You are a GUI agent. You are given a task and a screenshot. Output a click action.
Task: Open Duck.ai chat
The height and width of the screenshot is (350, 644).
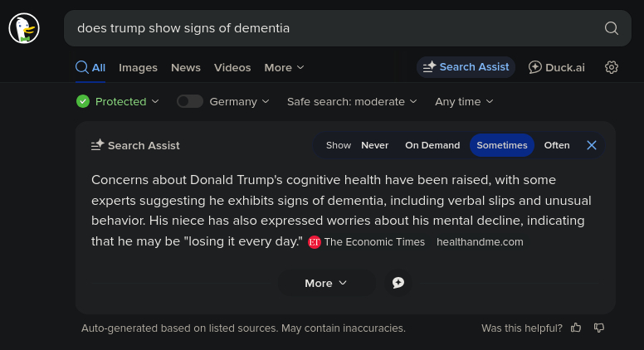pyautogui.click(x=557, y=67)
